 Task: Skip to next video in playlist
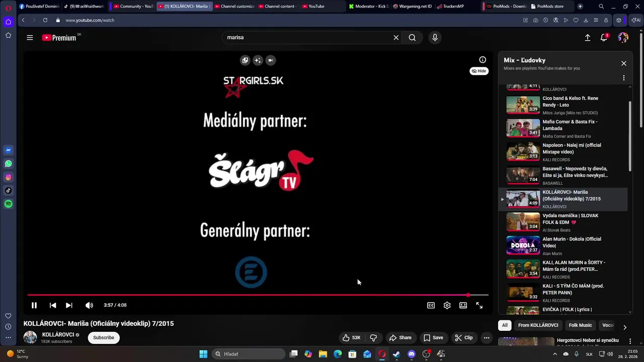[x=69, y=305]
